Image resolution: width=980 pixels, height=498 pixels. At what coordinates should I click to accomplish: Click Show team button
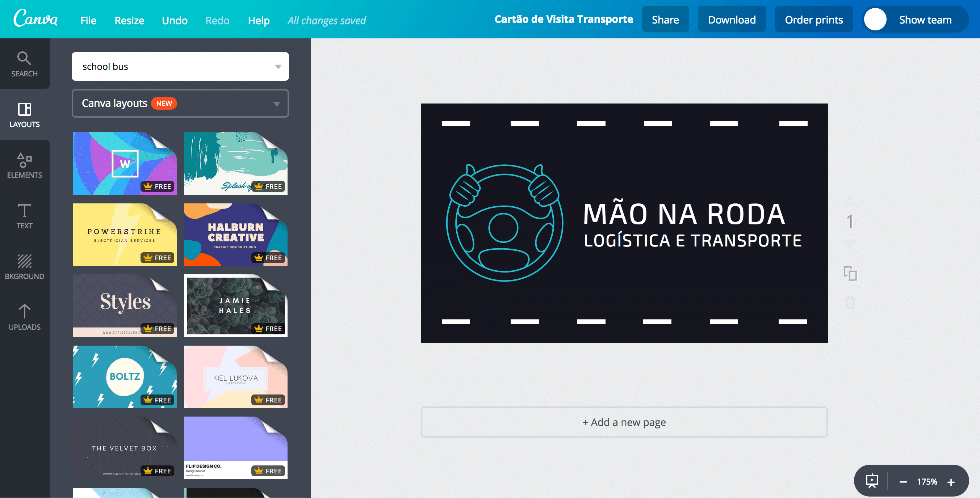(915, 20)
